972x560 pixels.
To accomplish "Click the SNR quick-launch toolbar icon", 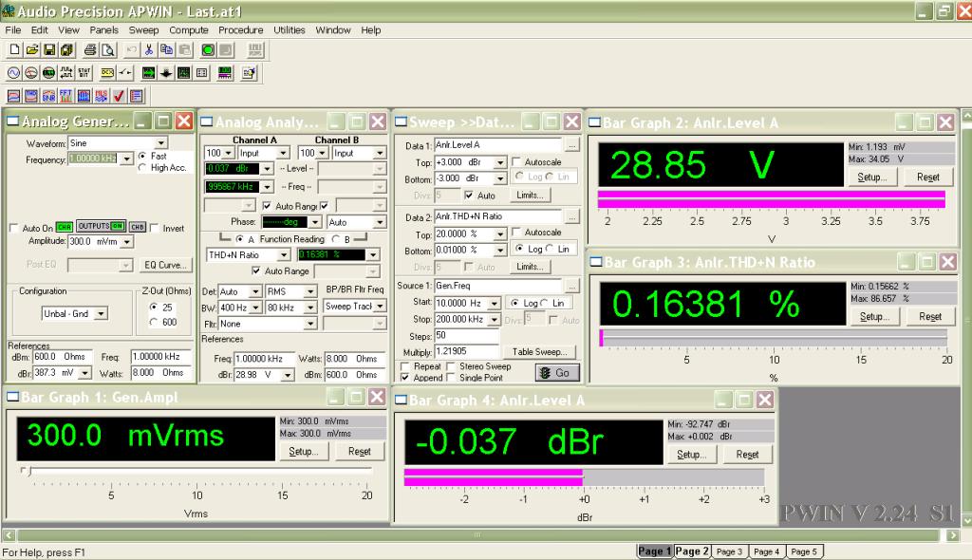I will tap(48, 96).
